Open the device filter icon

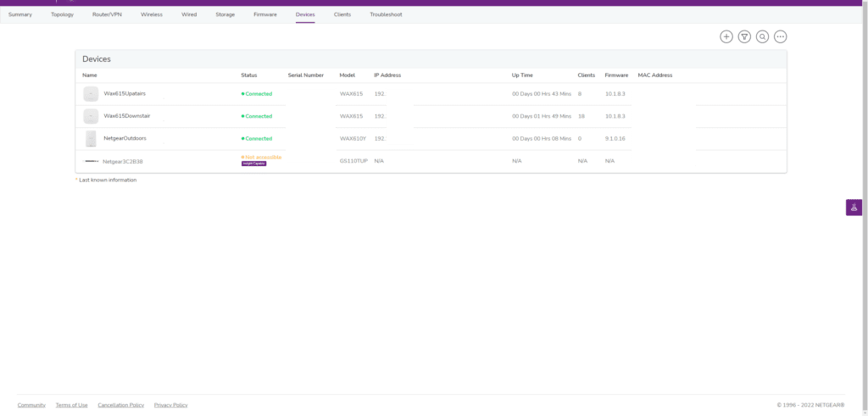(744, 36)
